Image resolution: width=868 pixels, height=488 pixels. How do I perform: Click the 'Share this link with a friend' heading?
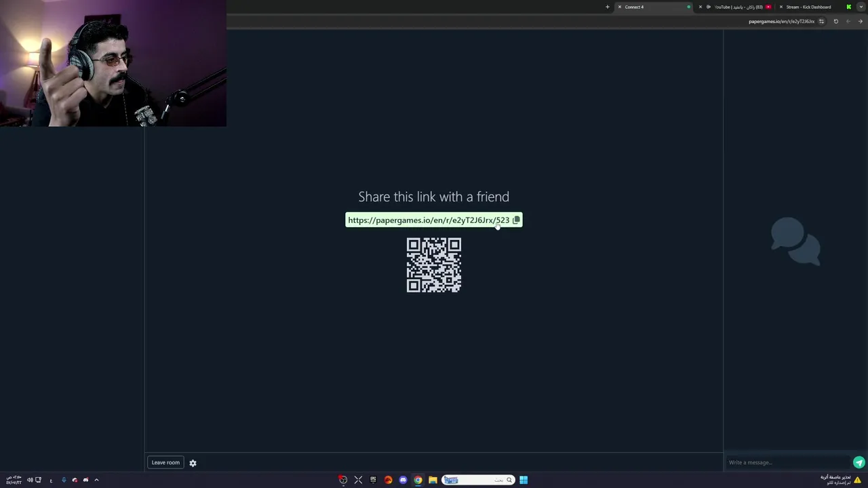pyautogui.click(x=434, y=197)
